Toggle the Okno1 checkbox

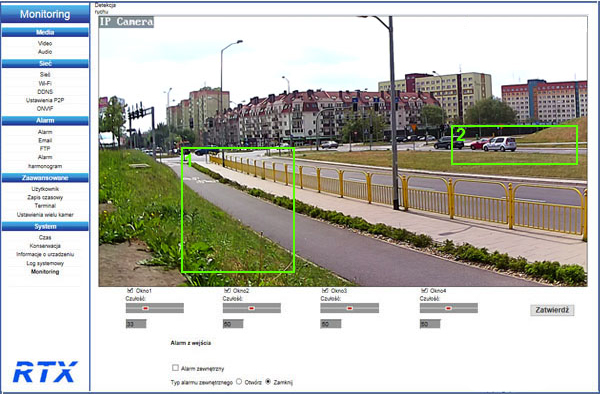pyautogui.click(x=130, y=291)
